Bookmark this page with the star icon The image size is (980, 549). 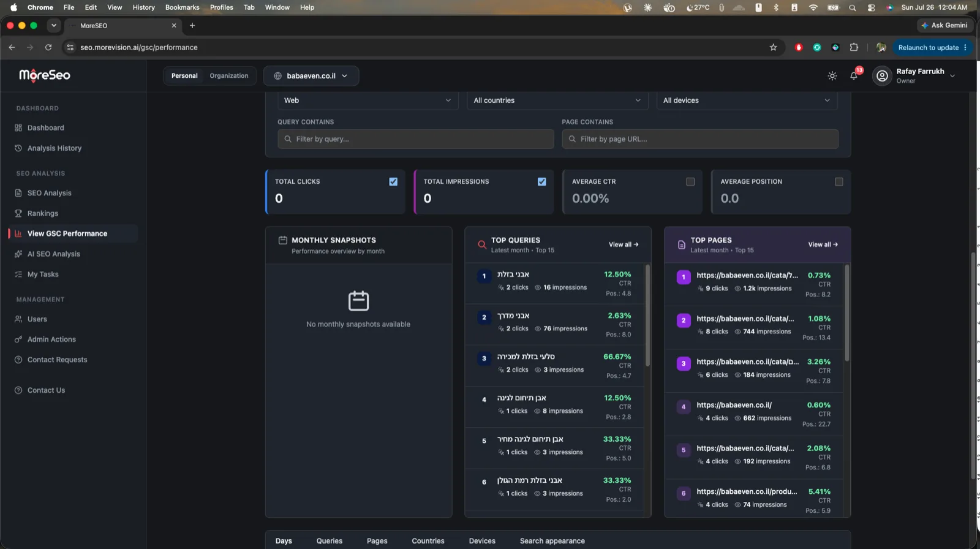(x=773, y=47)
